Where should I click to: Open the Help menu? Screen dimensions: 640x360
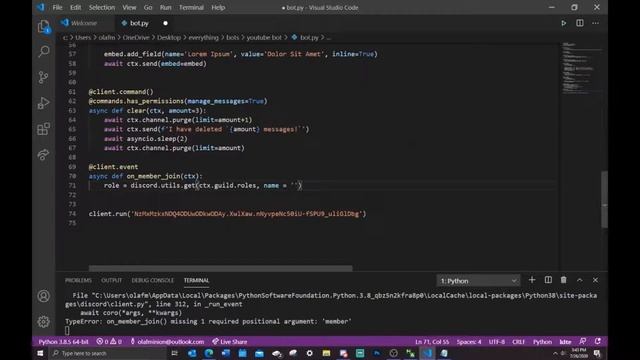218,7
